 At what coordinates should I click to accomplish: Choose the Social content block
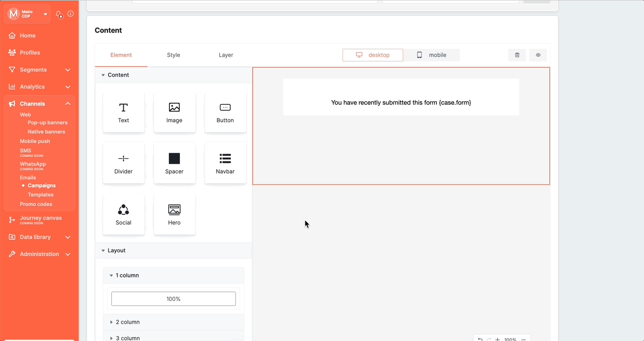[x=123, y=215]
